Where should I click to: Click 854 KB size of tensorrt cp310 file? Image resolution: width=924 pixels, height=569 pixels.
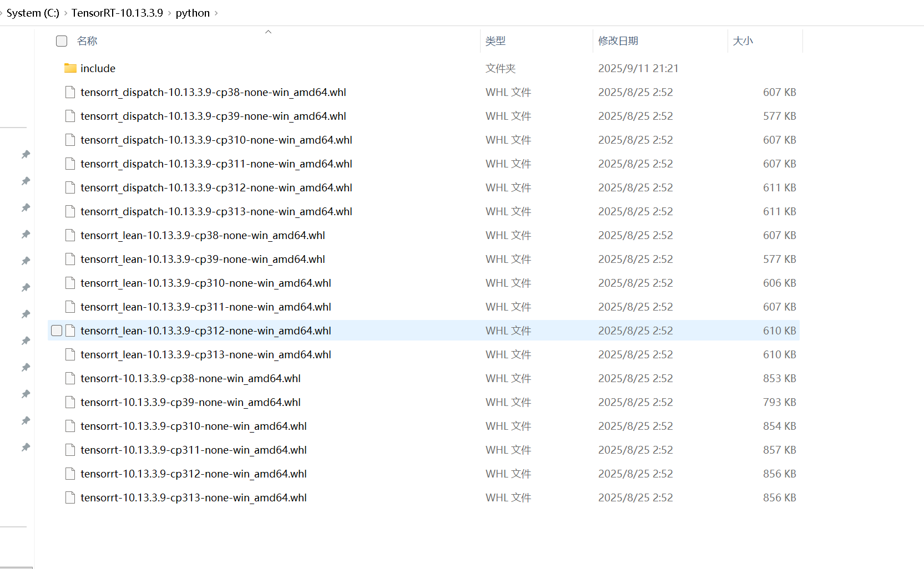(779, 426)
